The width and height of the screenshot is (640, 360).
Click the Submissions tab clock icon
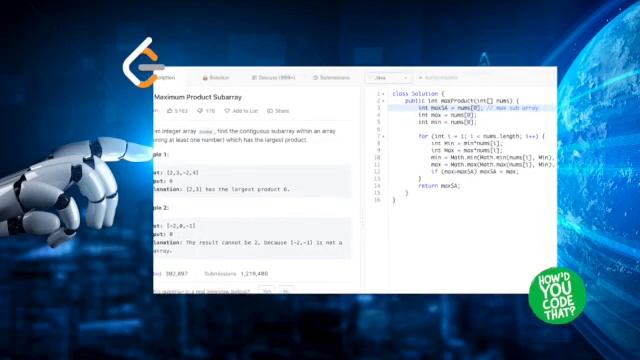point(316,78)
